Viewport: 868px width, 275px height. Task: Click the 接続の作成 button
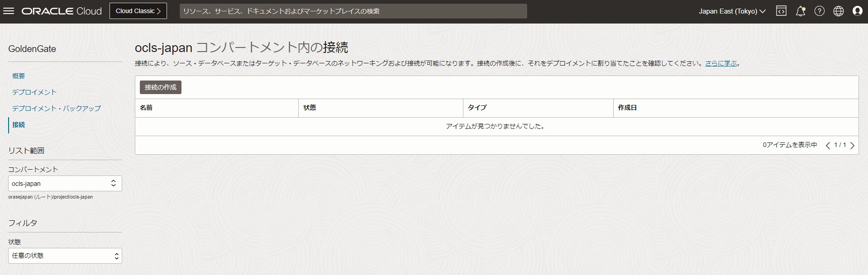161,87
